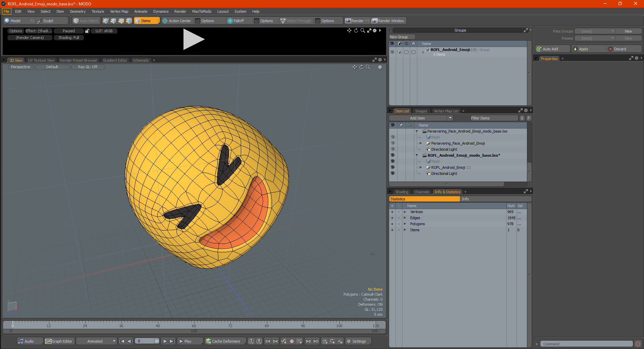644x349 pixels.
Task: Expand Persevering_Face_Android_Emoji tree item
Action: [x=421, y=143]
